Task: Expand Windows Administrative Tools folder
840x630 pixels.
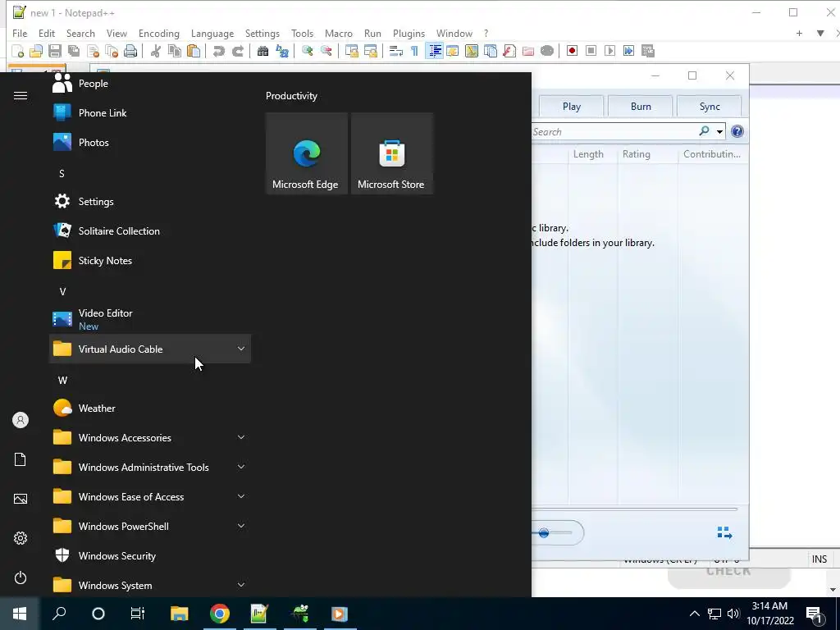Action: point(150,467)
